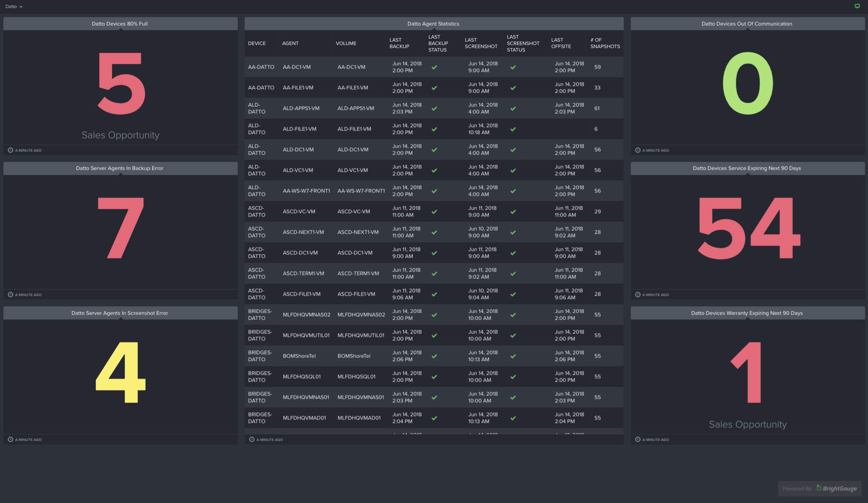Viewport: 868px width, 503px height.
Task: Click the green number 0 gauge value
Action: pos(748,83)
